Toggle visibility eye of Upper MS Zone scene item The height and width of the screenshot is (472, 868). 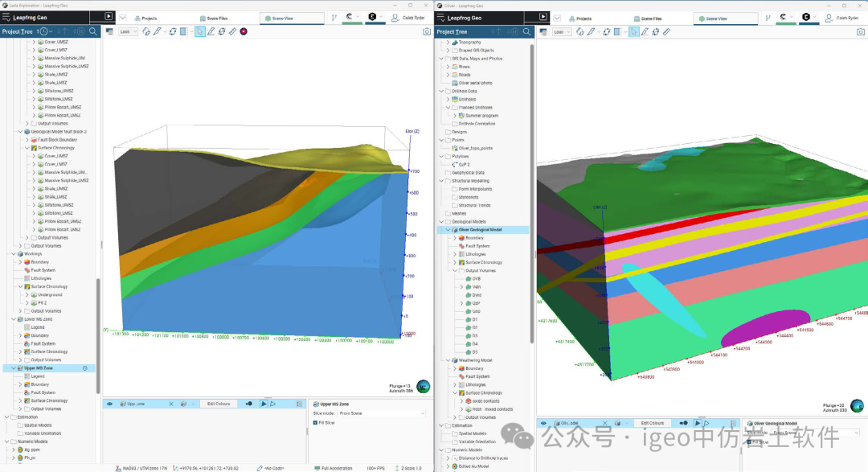pos(111,404)
